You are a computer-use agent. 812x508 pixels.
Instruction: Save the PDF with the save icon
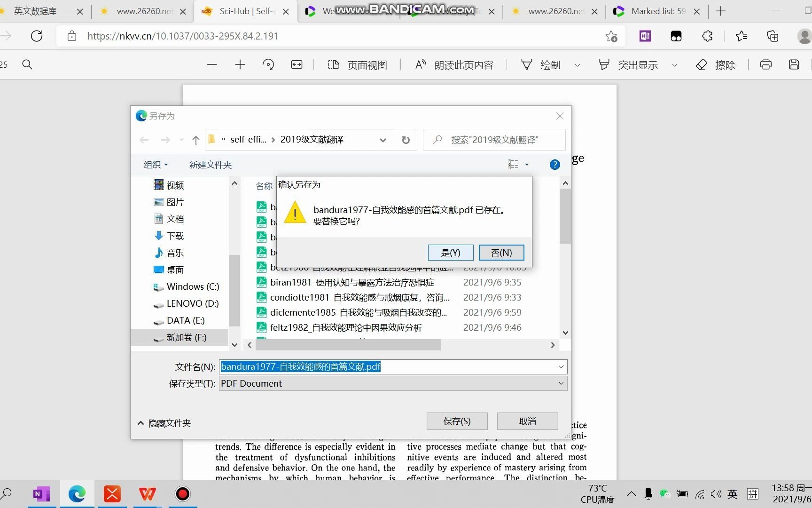tap(794, 64)
